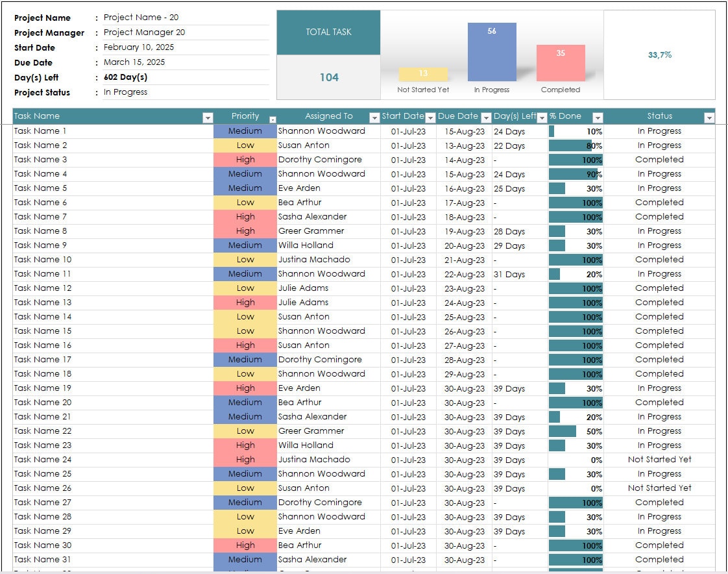
Task: Select the Task Name 27 cell
Action: [x=113, y=503]
